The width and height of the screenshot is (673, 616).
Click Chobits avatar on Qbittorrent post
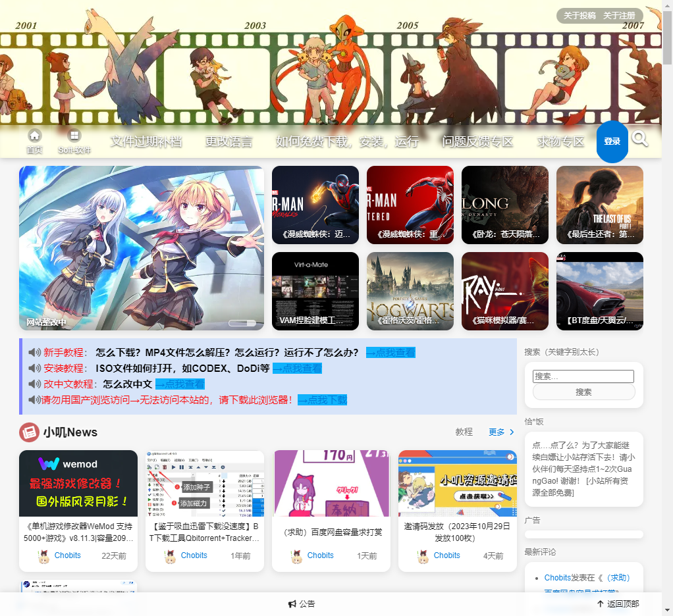pyautogui.click(x=171, y=556)
